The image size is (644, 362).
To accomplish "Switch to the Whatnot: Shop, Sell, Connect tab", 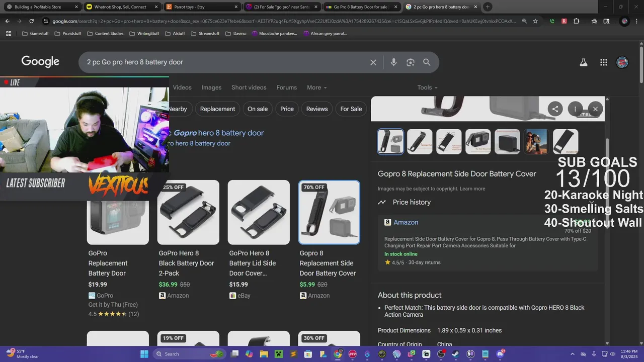I will pyautogui.click(x=121, y=7).
